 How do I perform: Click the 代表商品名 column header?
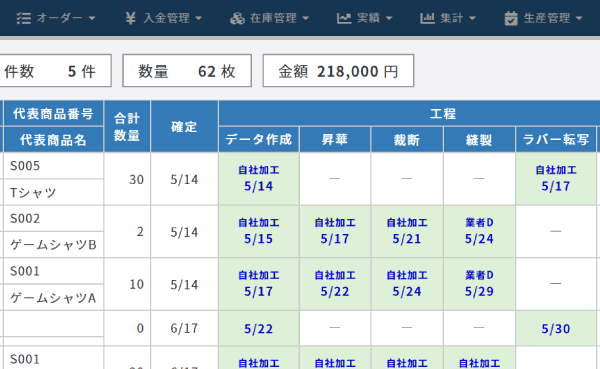(53, 140)
